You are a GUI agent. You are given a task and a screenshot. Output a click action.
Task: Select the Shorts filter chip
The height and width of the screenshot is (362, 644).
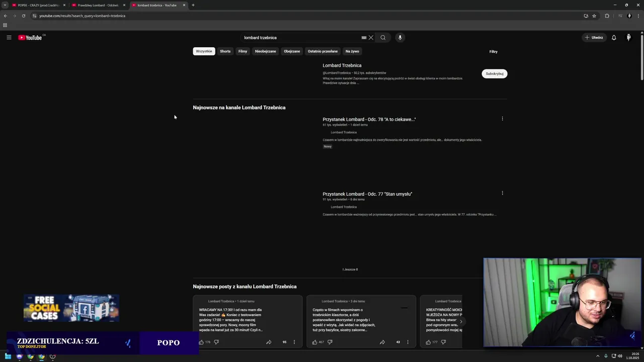coord(225,51)
